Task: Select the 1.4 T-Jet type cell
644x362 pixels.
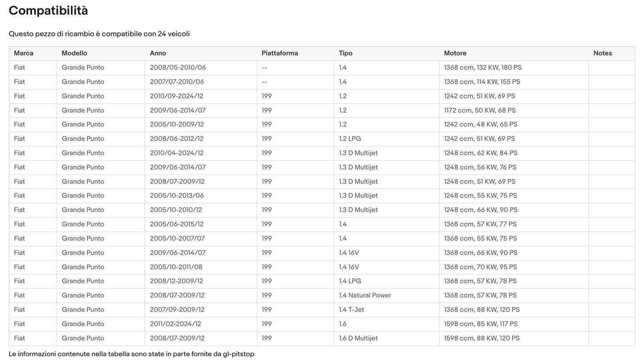Action: pyautogui.click(x=351, y=309)
